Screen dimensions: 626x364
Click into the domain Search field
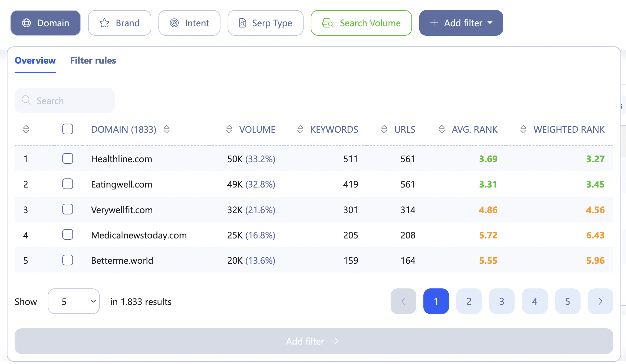tap(65, 101)
